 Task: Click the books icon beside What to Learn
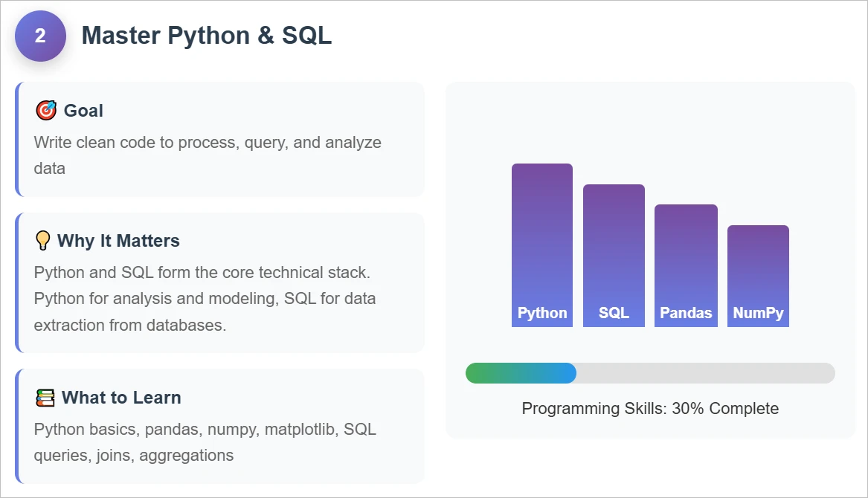tap(45, 398)
